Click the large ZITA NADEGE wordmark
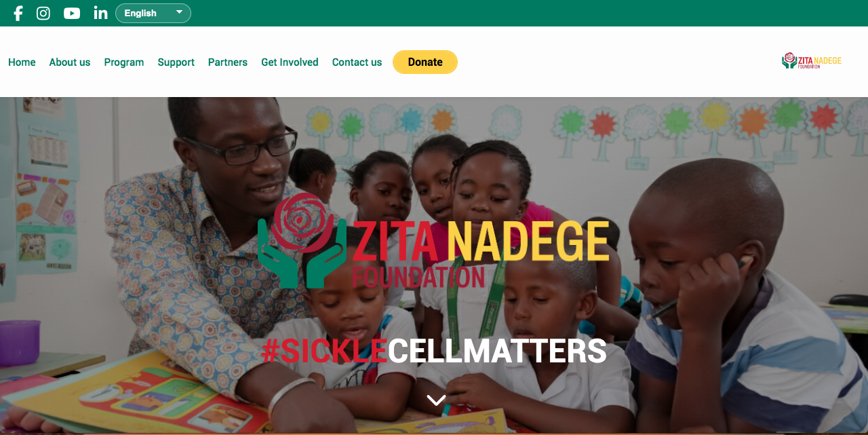The width and height of the screenshot is (868, 435). point(481,242)
